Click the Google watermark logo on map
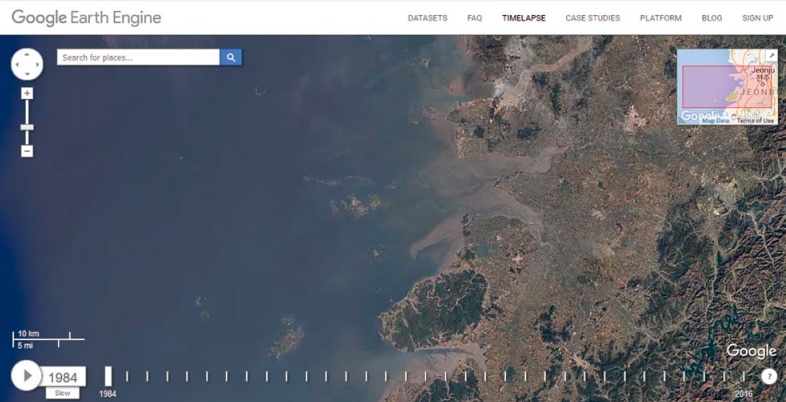The width and height of the screenshot is (786, 402). 751,351
